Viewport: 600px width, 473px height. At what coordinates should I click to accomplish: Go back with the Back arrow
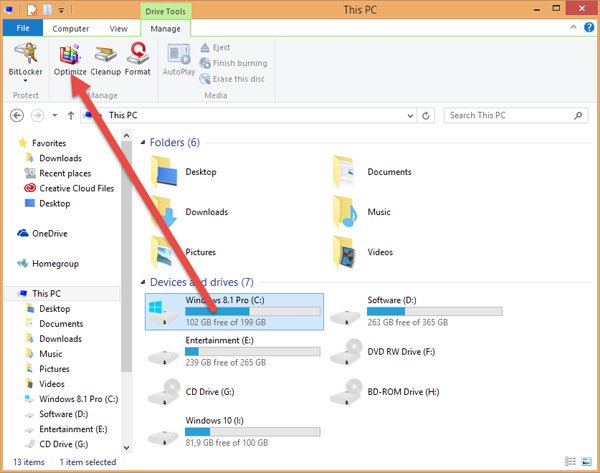[x=17, y=115]
